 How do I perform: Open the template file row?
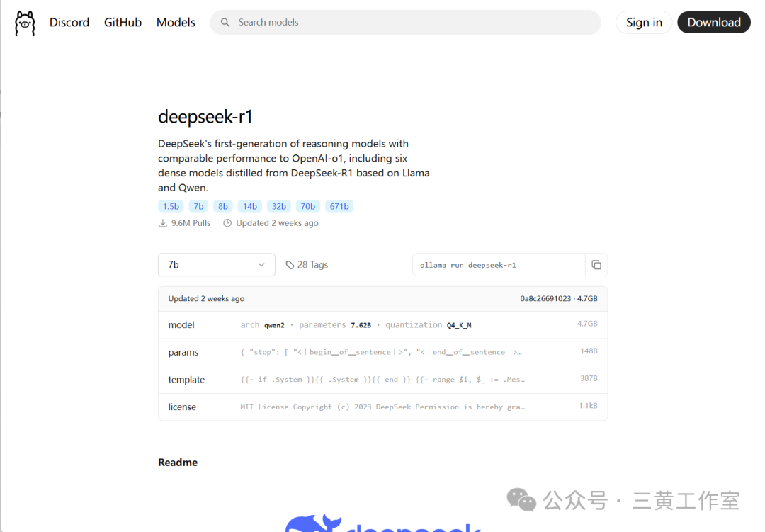[x=383, y=380]
